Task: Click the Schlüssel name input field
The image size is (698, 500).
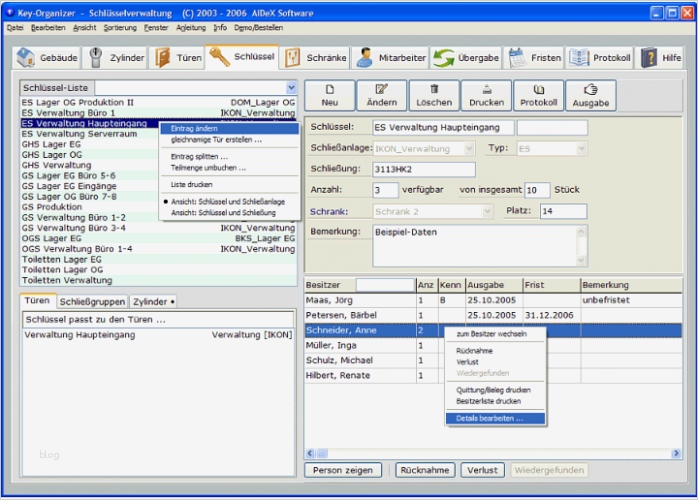Action: (x=443, y=128)
